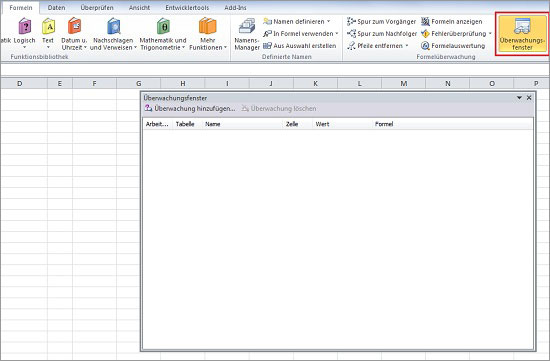The height and width of the screenshot is (361, 550).
Task: Open Datum u. Uhrzeit functions icon
Action: click(74, 26)
